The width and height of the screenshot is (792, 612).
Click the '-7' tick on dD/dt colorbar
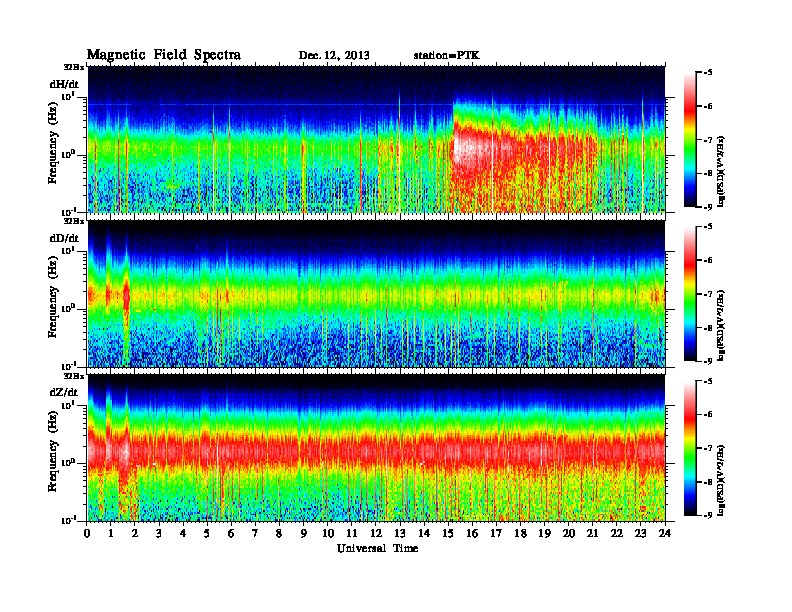click(x=708, y=294)
